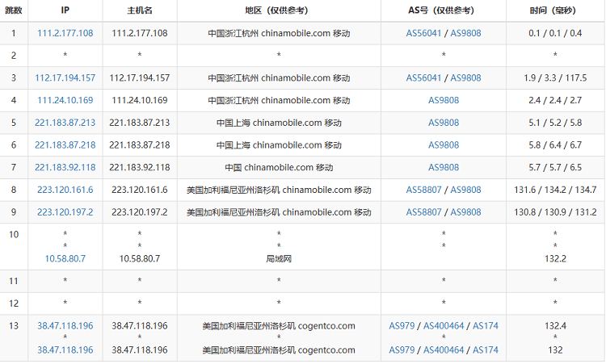
Task: Click the AS9808 link in hop 9
Action: pos(465,212)
